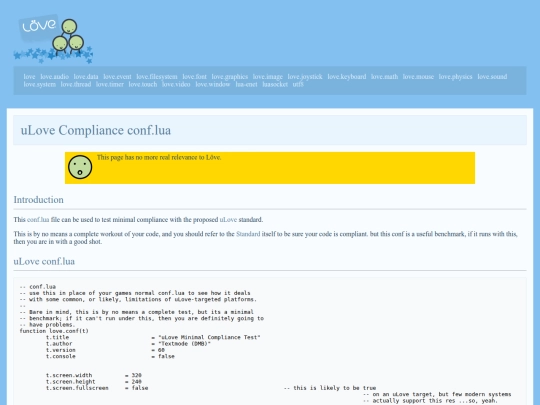Click the page title uLove Compliance conf.lua
Screen dimensions: 540x405
click(x=96, y=130)
